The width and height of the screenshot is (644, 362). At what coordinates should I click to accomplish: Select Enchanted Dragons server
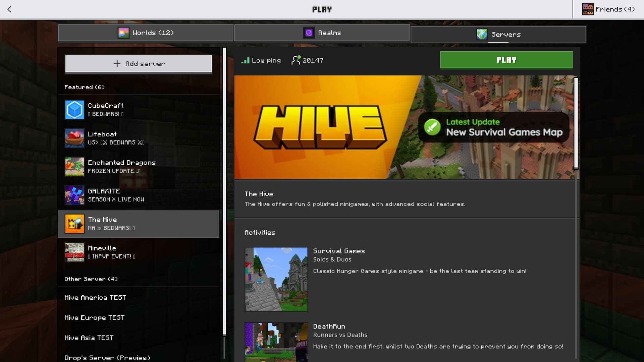click(x=139, y=167)
